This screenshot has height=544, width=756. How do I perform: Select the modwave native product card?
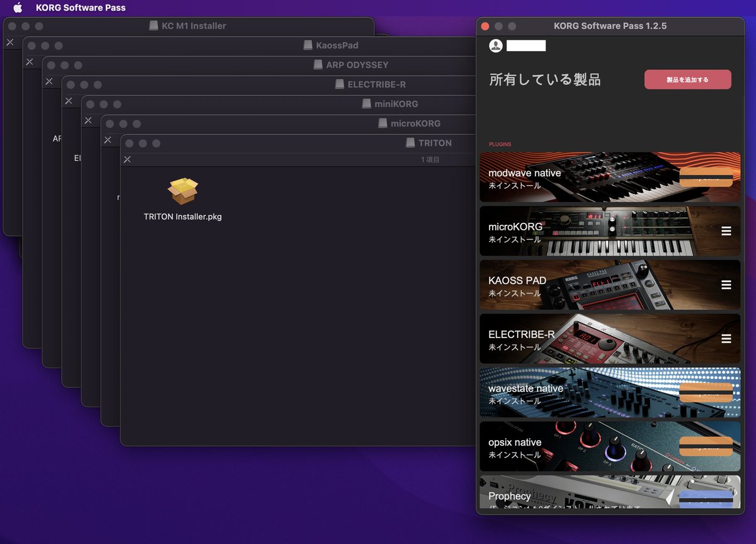610,177
